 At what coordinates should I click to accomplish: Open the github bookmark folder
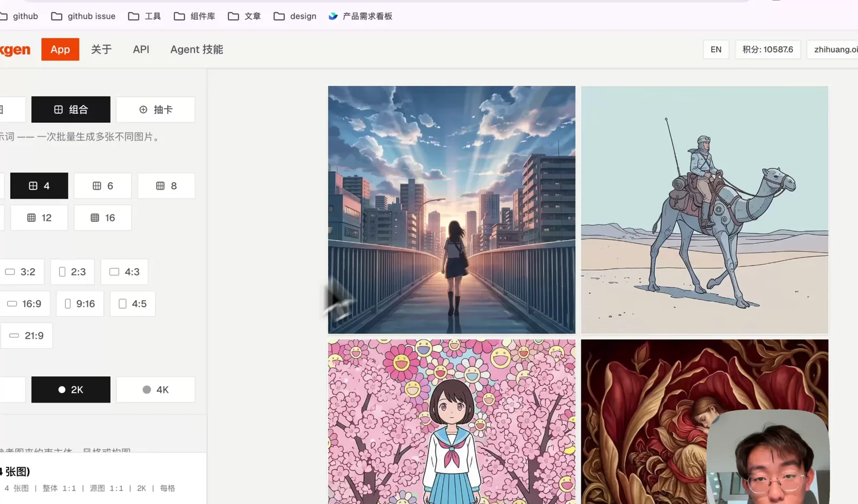(x=19, y=16)
